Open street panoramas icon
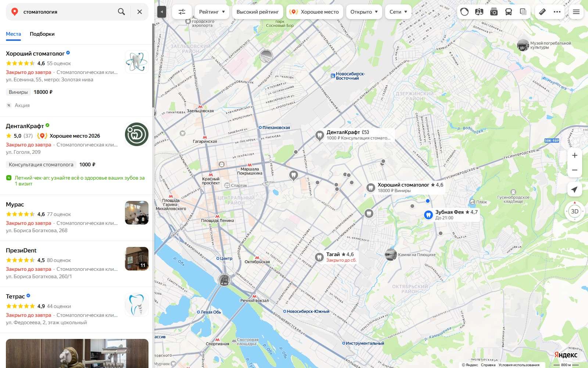This screenshot has width=588, height=368. click(479, 12)
